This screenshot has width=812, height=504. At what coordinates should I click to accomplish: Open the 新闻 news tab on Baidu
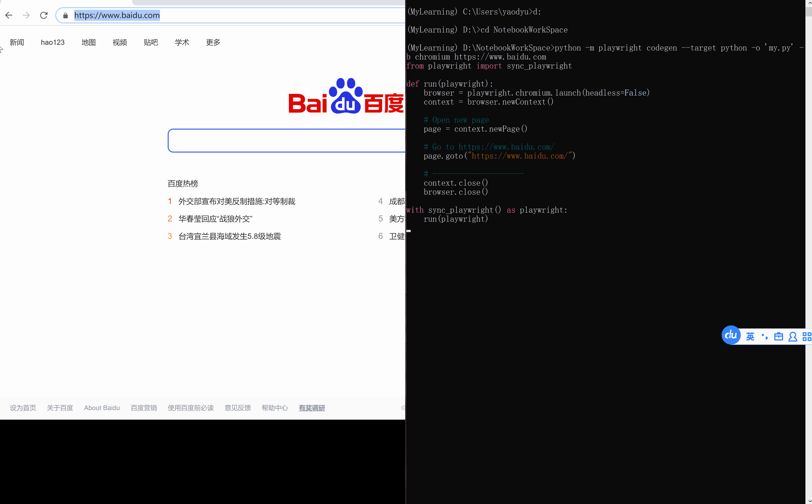(x=17, y=42)
